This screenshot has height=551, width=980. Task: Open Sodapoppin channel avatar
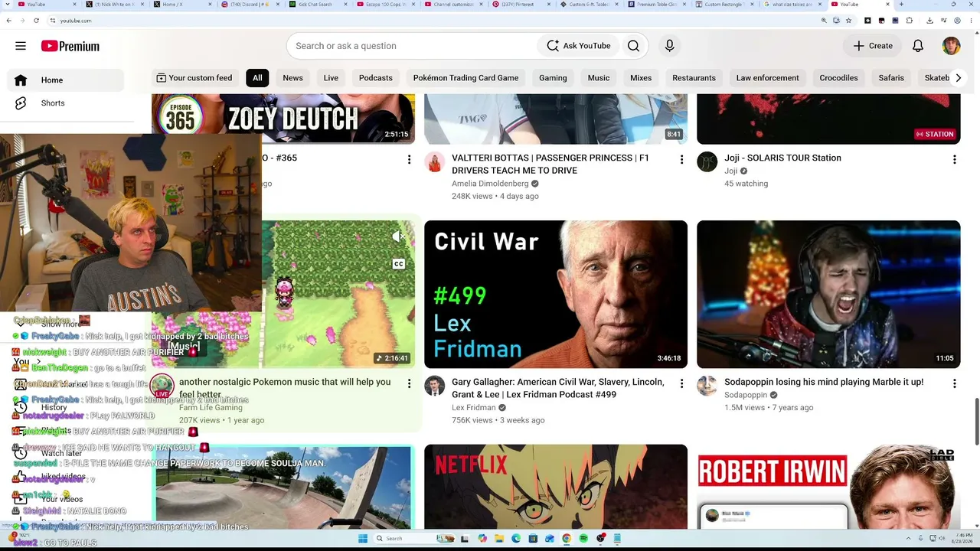tap(707, 386)
